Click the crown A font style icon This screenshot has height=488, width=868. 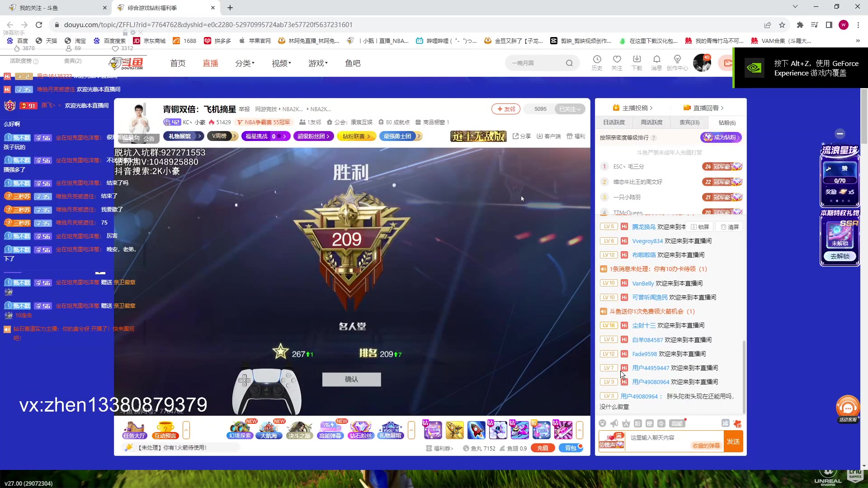[x=626, y=423]
